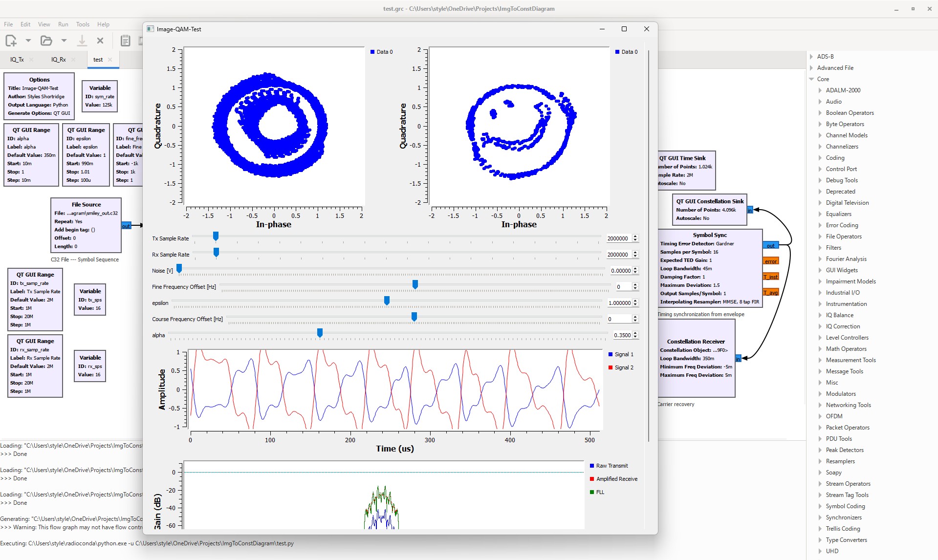This screenshot has width=938, height=560.
Task: Click the Image-QAM-Test window title icon
Action: 151,29
